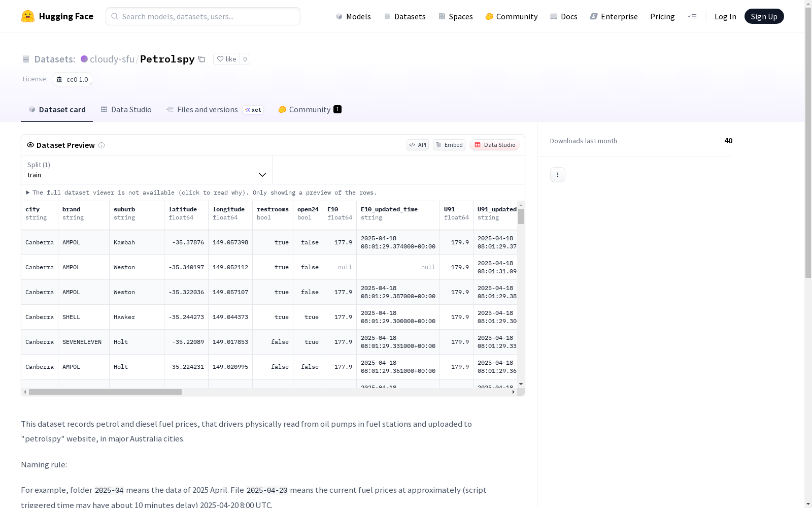Click Log In
Image resolution: width=812 pixels, height=508 pixels.
pyautogui.click(x=725, y=16)
